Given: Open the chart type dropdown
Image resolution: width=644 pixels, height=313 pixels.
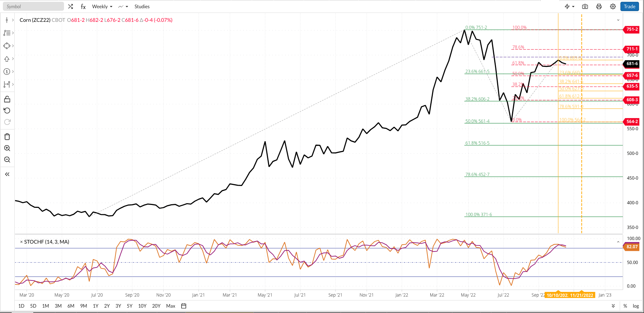Looking at the screenshot, I should (123, 6).
